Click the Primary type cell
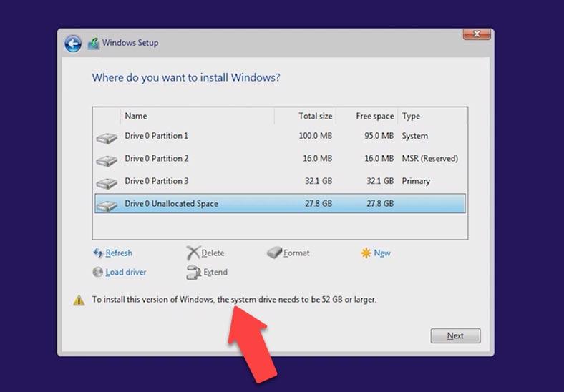564x392 pixels. (416, 181)
